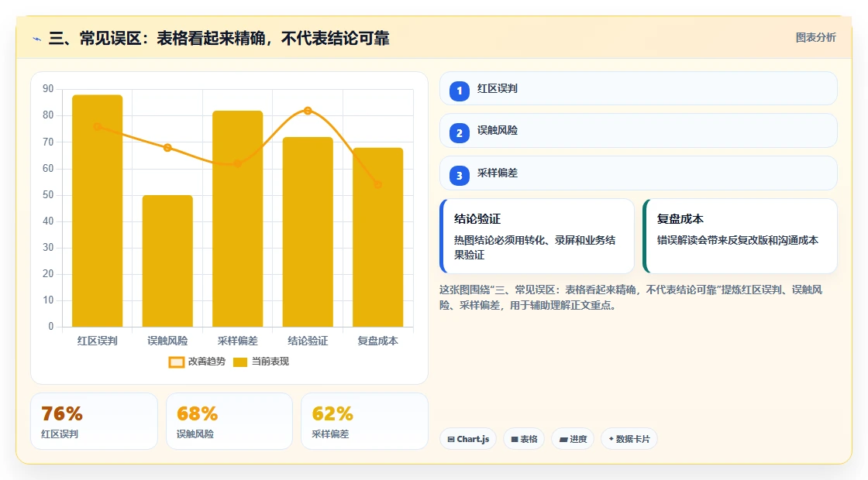Click the trend line point above 误触风险
The height and width of the screenshot is (480, 868).
click(x=167, y=148)
